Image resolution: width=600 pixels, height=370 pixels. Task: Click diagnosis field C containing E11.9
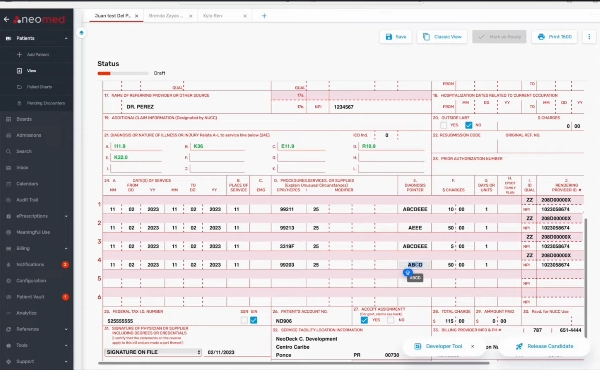coord(302,146)
